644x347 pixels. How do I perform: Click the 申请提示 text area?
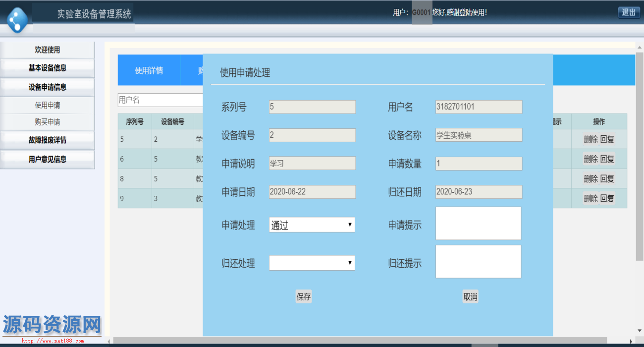(x=479, y=224)
